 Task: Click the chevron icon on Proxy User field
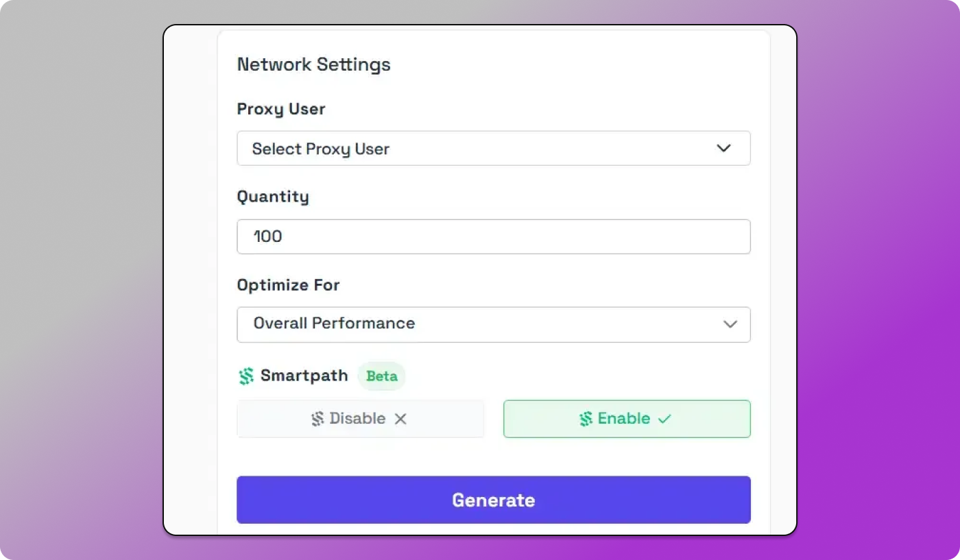[723, 148]
